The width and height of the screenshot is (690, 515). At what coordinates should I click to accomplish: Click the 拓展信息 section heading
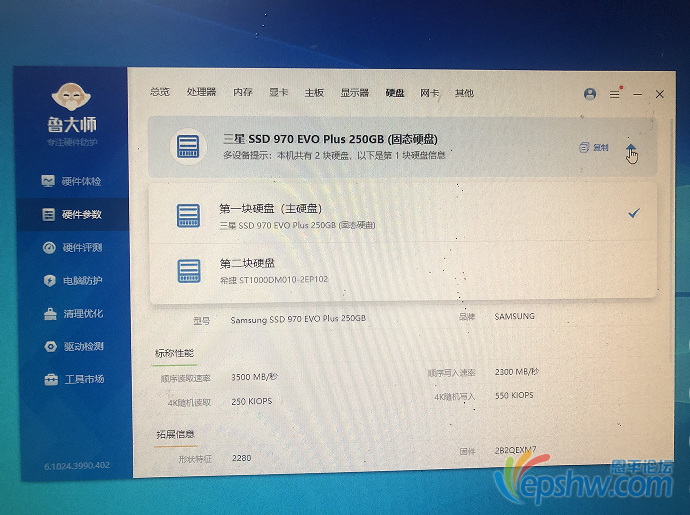(x=175, y=435)
